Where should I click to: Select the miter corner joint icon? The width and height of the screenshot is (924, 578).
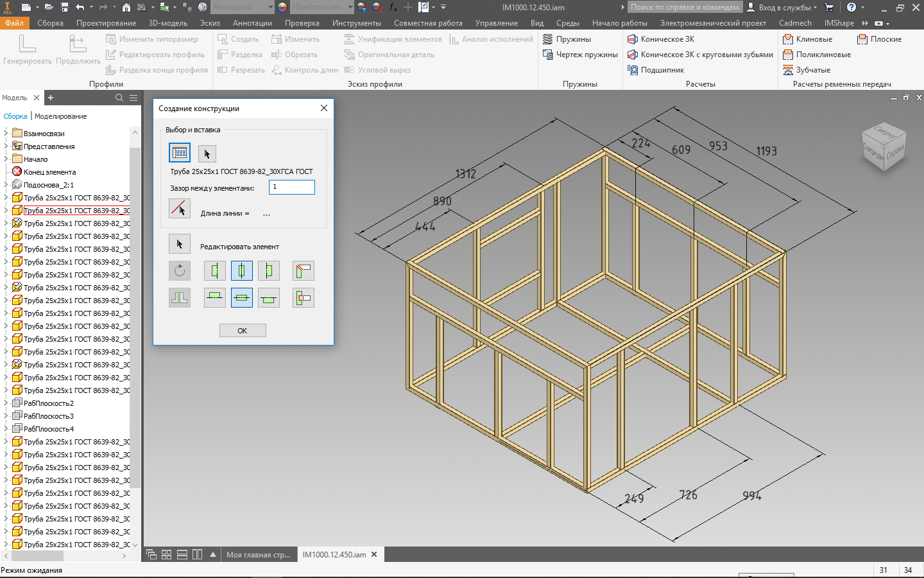[303, 270]
